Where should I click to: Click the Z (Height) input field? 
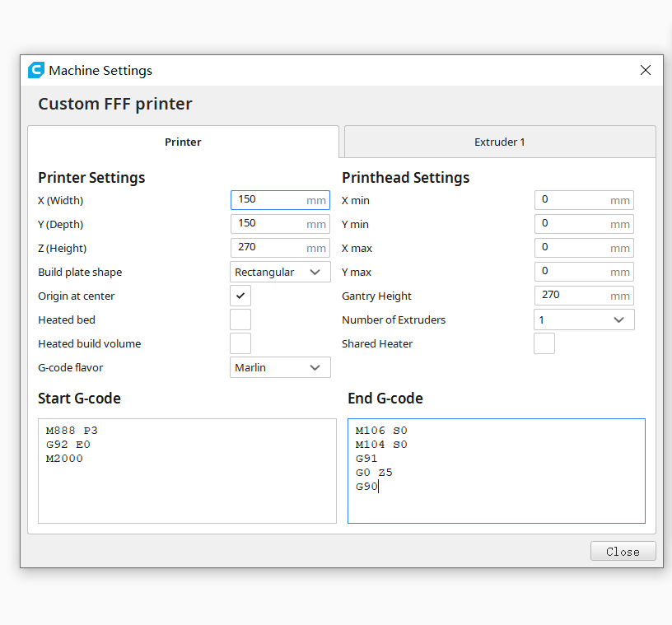pyautogui.click(x=280, y=248)
